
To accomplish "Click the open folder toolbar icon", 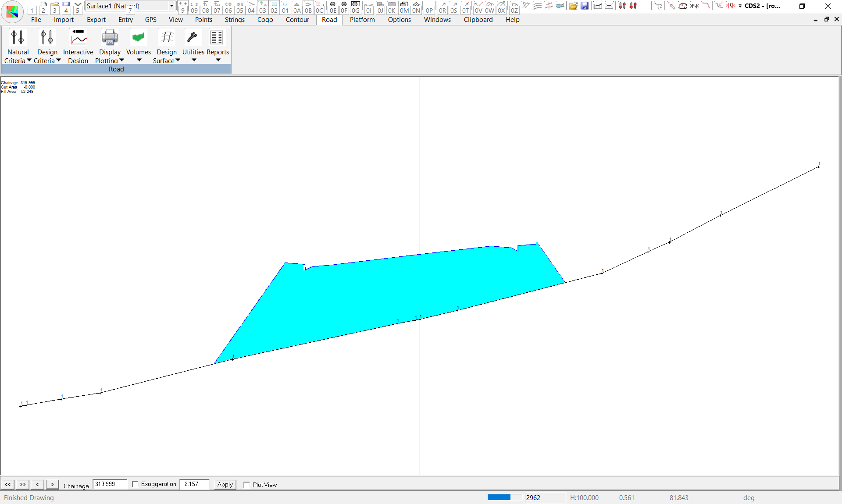I will click(x=573, y=6).
